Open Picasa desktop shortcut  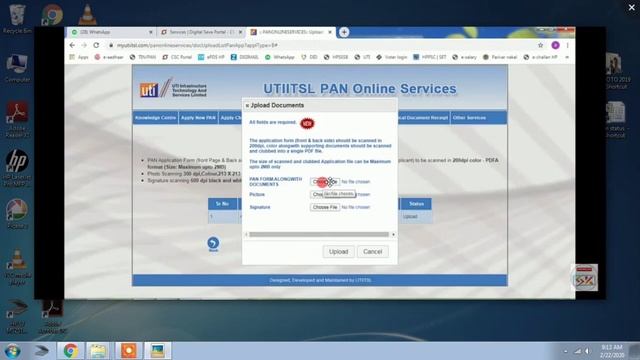pos(17,213)
